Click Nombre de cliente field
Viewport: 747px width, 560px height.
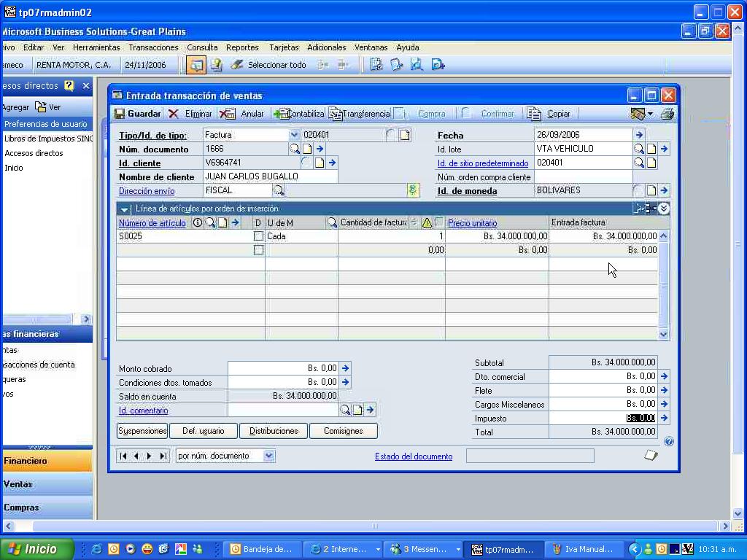[270, 176]
